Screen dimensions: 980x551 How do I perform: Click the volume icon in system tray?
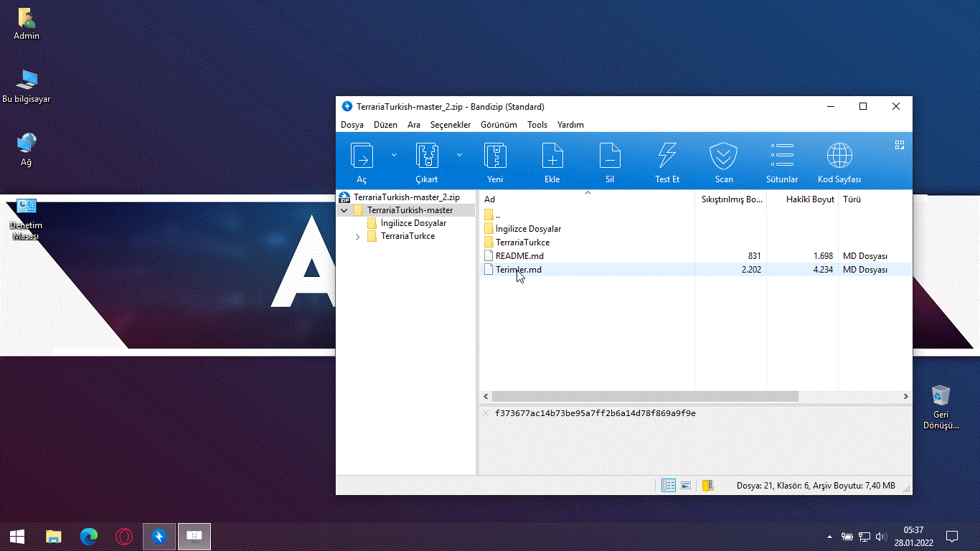[x=882, y=536]
